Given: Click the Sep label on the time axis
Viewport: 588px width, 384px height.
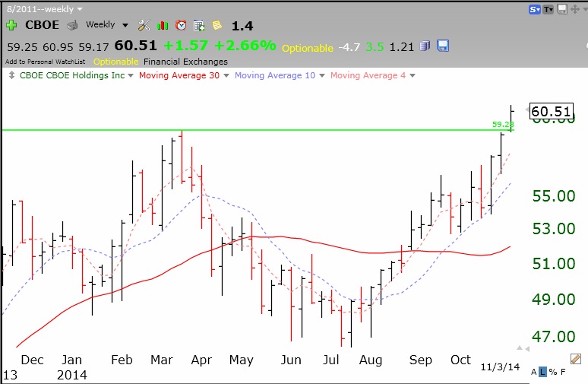Looking at the screenshot, I should coord(420,360).
